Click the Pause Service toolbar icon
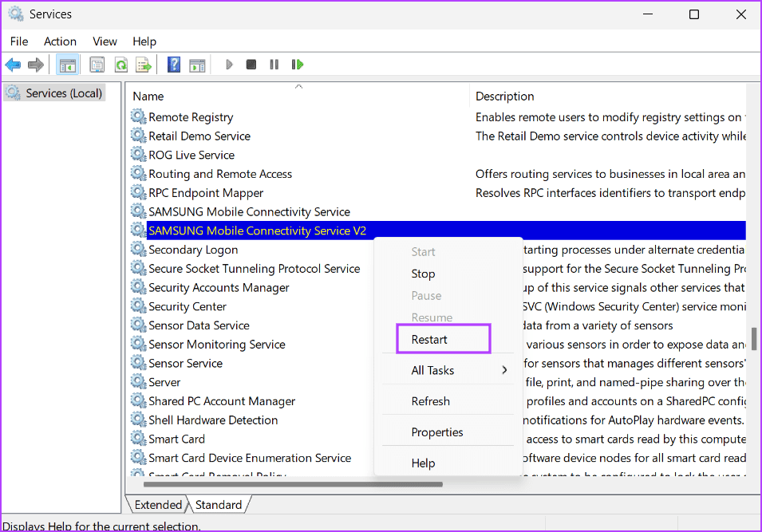Image resolution: width=762 pixels, height=532 pixels. point(274,65)
